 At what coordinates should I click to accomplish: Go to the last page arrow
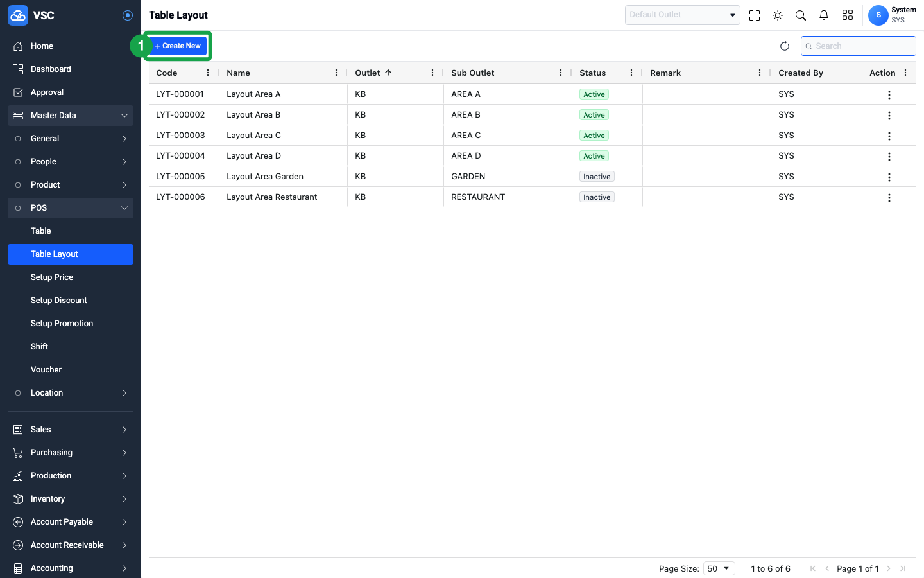coord(903,568)
